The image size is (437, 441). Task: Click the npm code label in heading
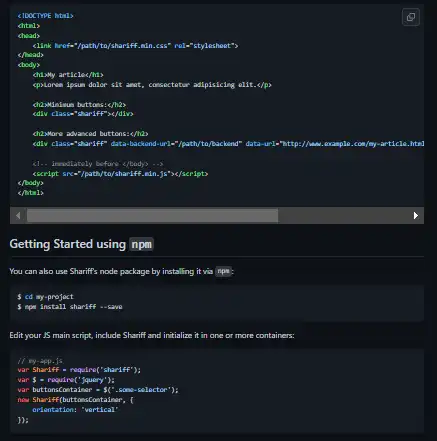click(x=141, y=244)
